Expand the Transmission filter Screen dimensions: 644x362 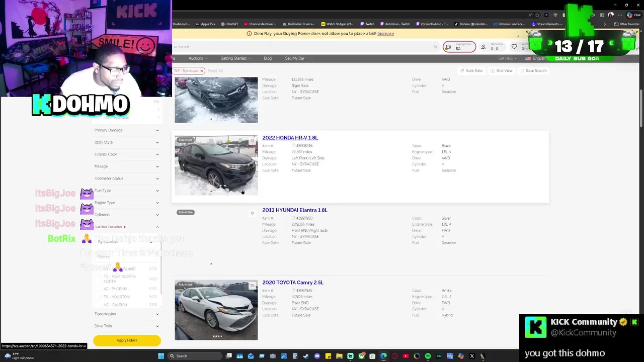tap(127, 314)
